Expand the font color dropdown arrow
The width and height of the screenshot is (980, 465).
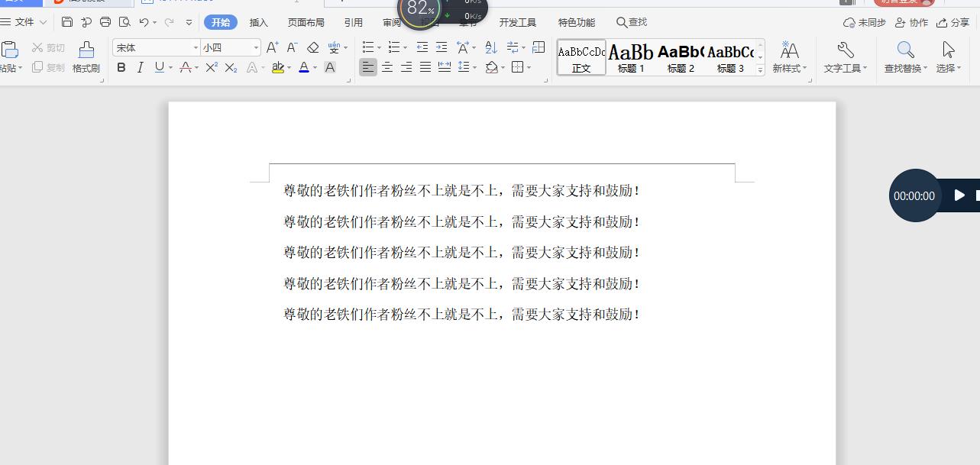tap(315, 68)
